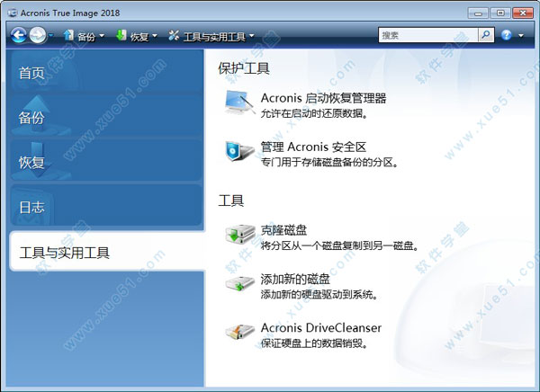Screen dimensions: 540x392
Task: Maximize the Acronis True Image window
Action: pyautogui.click(x=500, y=13)
